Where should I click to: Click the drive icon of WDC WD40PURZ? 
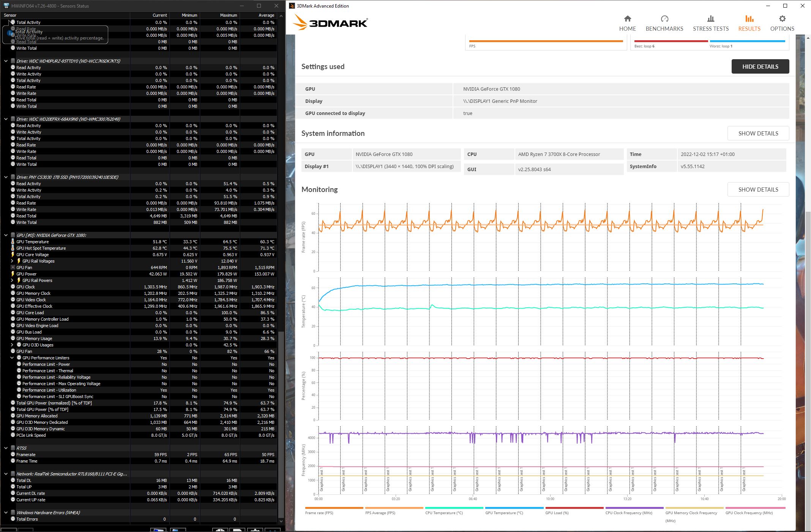point(13,61)
